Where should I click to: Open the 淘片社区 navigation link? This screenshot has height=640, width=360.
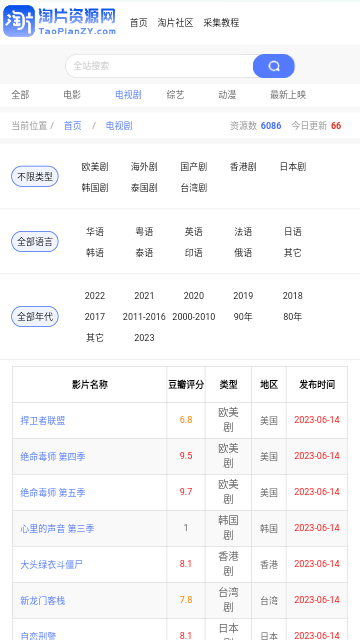(x=176, y=23)
